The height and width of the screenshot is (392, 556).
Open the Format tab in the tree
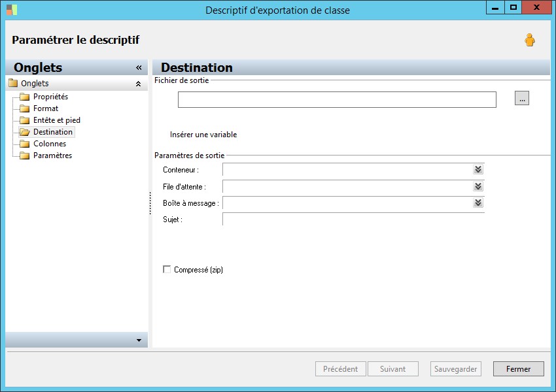(46, 108)
